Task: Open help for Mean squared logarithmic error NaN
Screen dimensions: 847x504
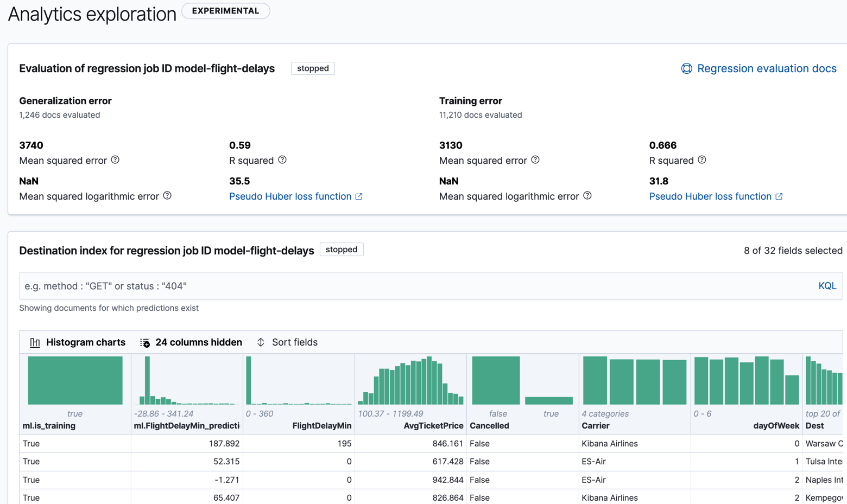Action: pyautogui.click(x=167, y=196)
